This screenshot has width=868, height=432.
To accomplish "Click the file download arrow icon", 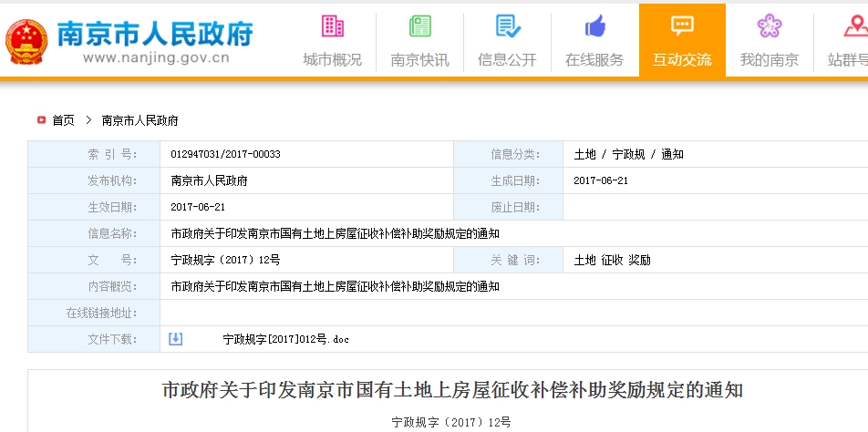I will tap(176, 339).
